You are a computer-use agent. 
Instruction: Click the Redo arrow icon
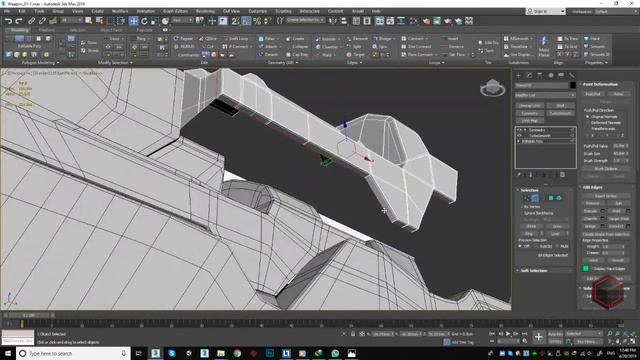click(19, 21)
